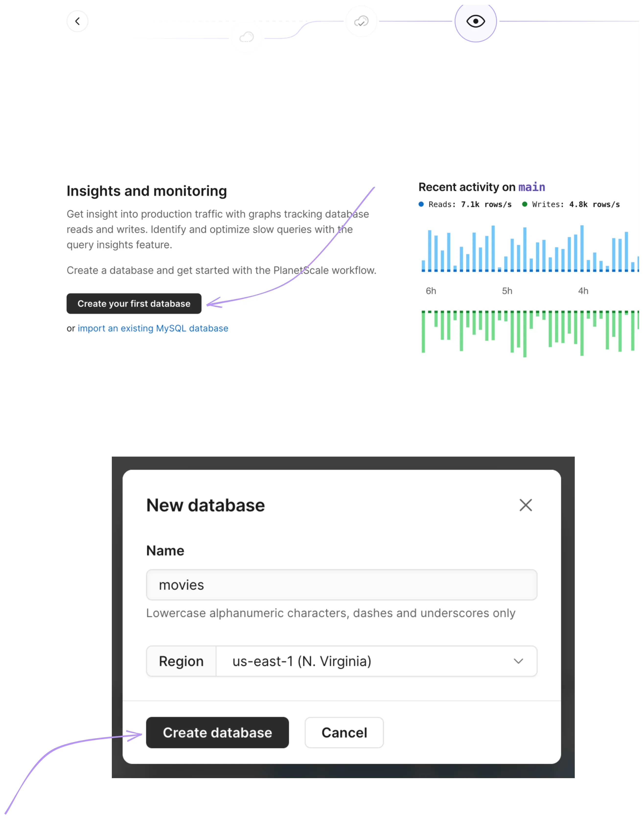Screen dimensions: 644x819
Task: Open import an existing MySQL database link
Action: point(153,328)
